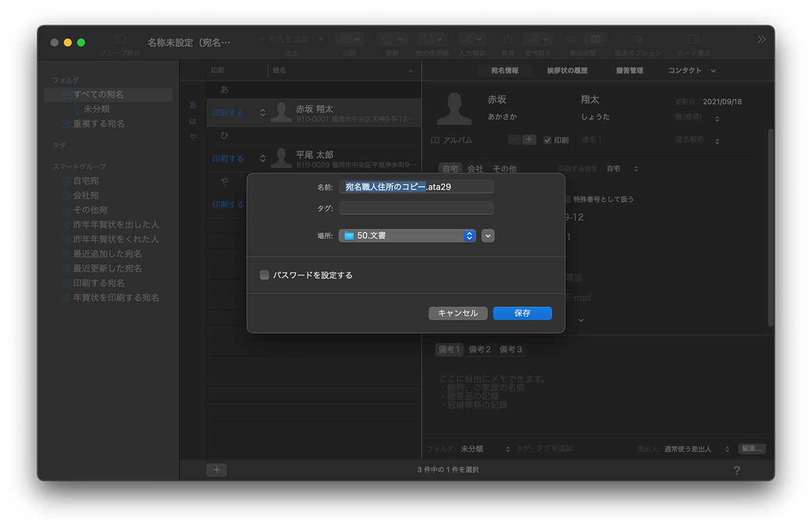Open smart group 年賀状を印刷する宛名
The image size is (812, 530).
point(110,297)
